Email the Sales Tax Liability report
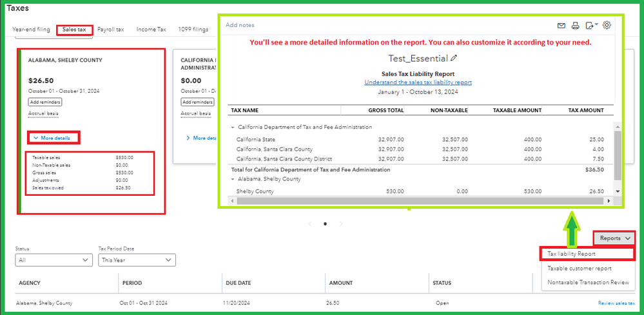The image size is (644, 315). coord(561,26)
